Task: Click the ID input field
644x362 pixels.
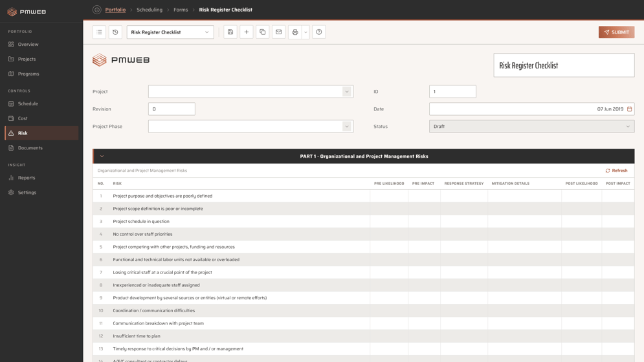Action: pos(452,92)
